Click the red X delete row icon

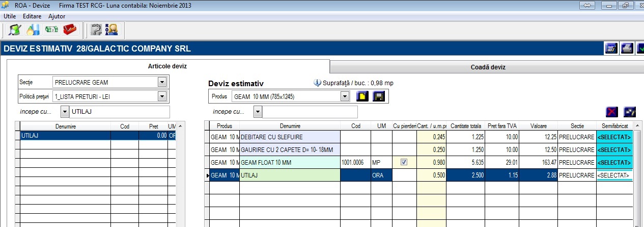(x=612, y=113)
